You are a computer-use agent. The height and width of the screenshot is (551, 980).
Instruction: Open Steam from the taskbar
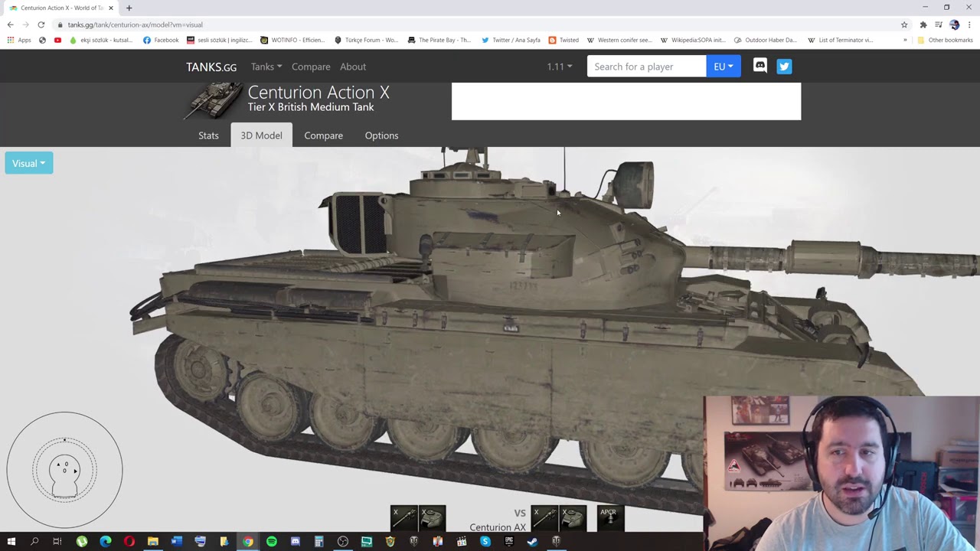click(x=533, y=542)
